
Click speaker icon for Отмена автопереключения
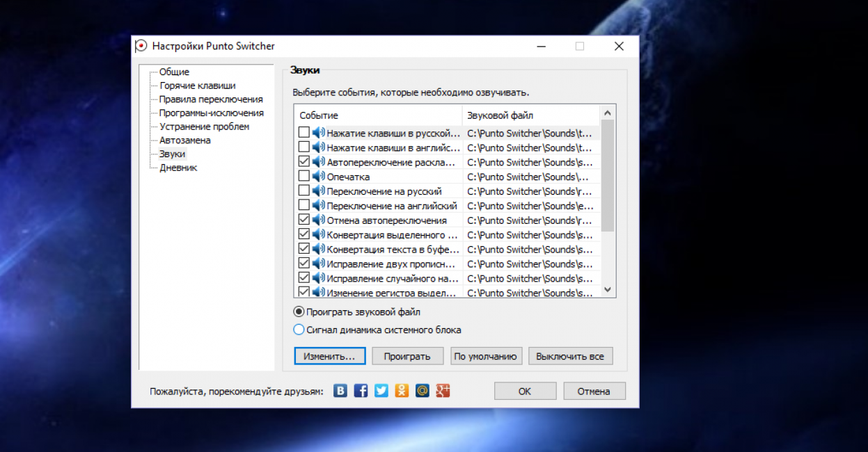pos(319,220)
